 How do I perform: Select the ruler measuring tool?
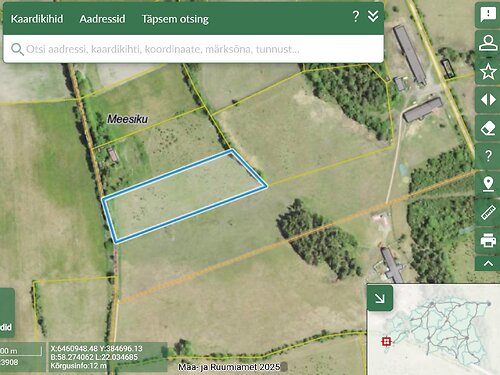pyautogui.click(x=488, y=212)
